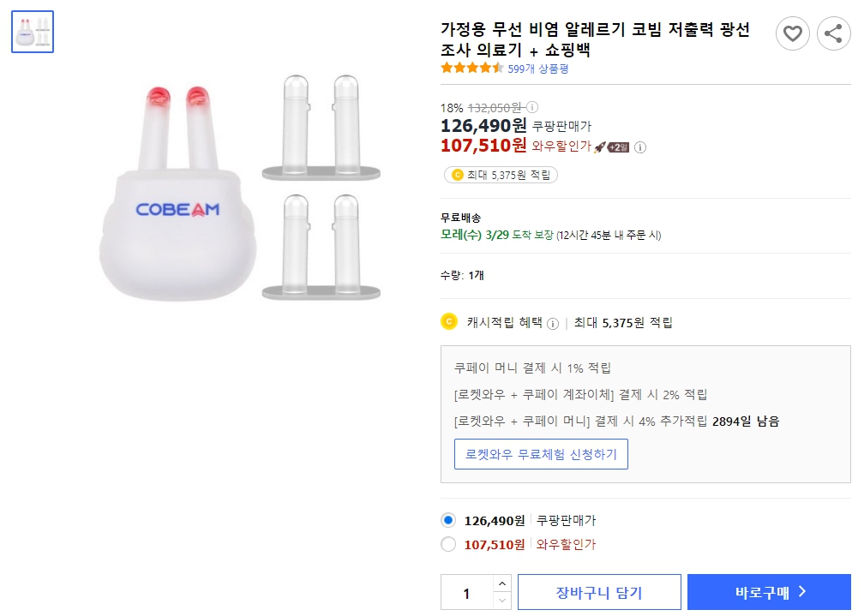The height and width of the screenshot is (616, 858).
Task: Add the product to your wishlist heart icon
Action: click(793, 33)
